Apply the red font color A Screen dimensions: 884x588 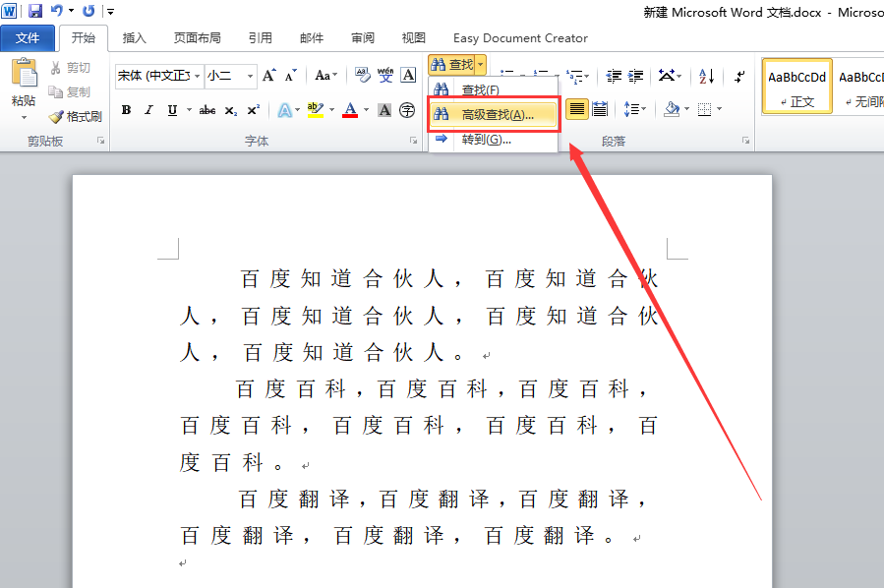click(350, 110)
